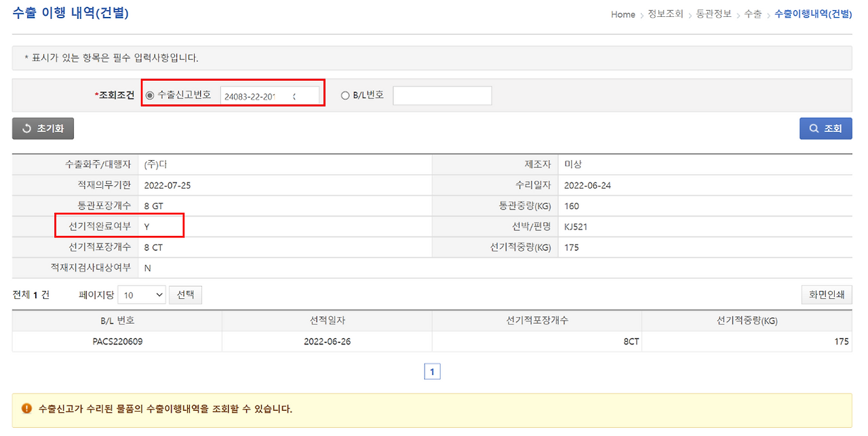This screenshot has width=868, height=436.
Task: Click 선기적포장개수 column header
Action: pos(537,321)
